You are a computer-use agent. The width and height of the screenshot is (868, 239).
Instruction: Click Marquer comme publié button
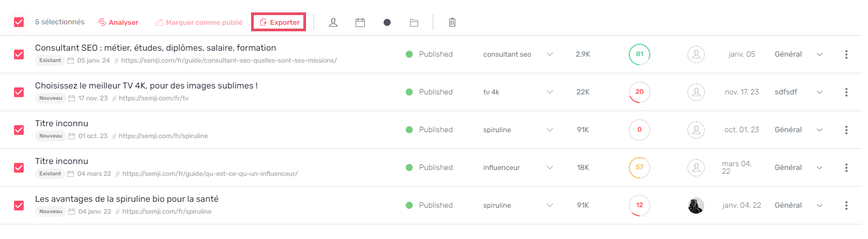click(x=199, y=22)
